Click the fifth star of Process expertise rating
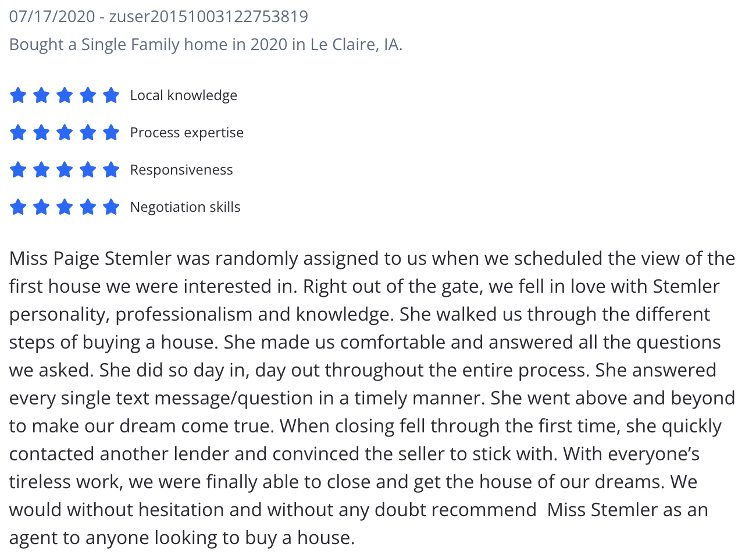The height and width of the screenshot is (554, 756). pyautogui.click(x=111, y=132)
